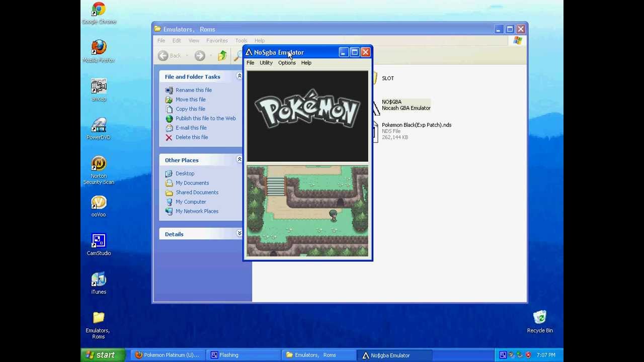This screenshot has width=644, height=362.
Task: Click the Mozilla Firefox desktop icon
Action: tap(99, 51)
